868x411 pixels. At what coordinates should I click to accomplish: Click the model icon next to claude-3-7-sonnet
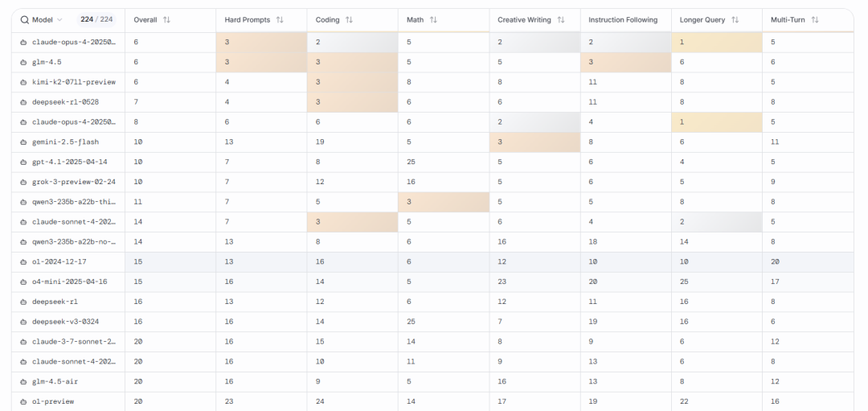pos(24,341)
